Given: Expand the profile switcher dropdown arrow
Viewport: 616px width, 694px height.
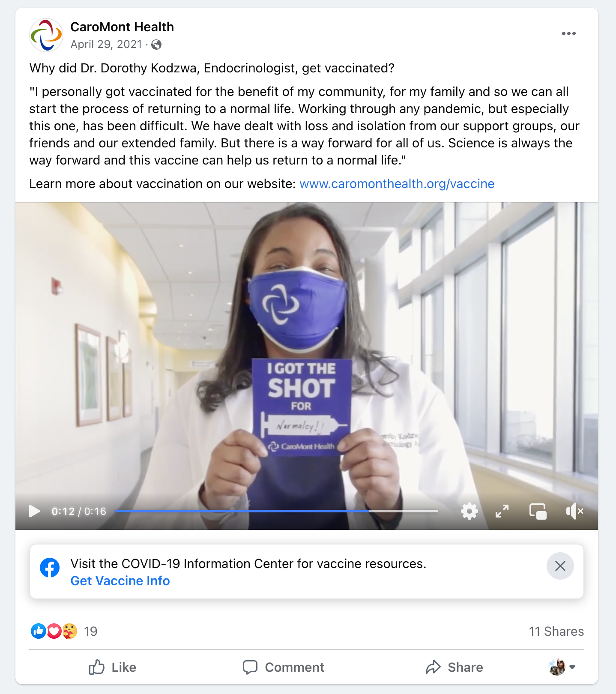Looking at the screenshot, I should (572, 667).
